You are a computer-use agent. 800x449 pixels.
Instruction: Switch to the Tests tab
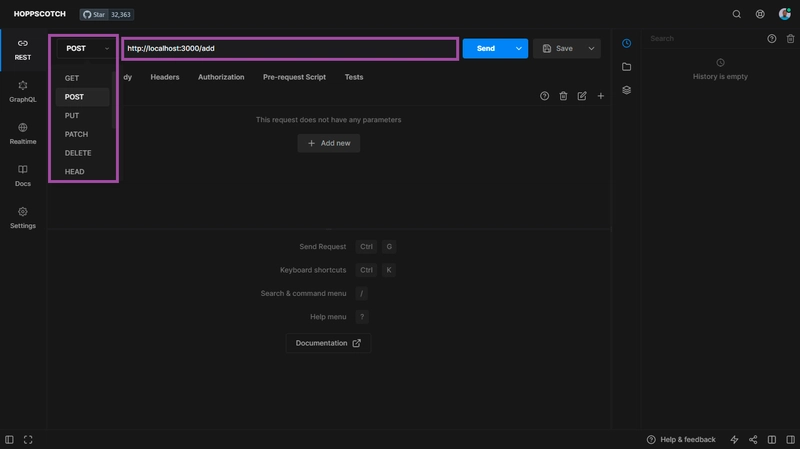pyautogui.click(x=354, y=77)
